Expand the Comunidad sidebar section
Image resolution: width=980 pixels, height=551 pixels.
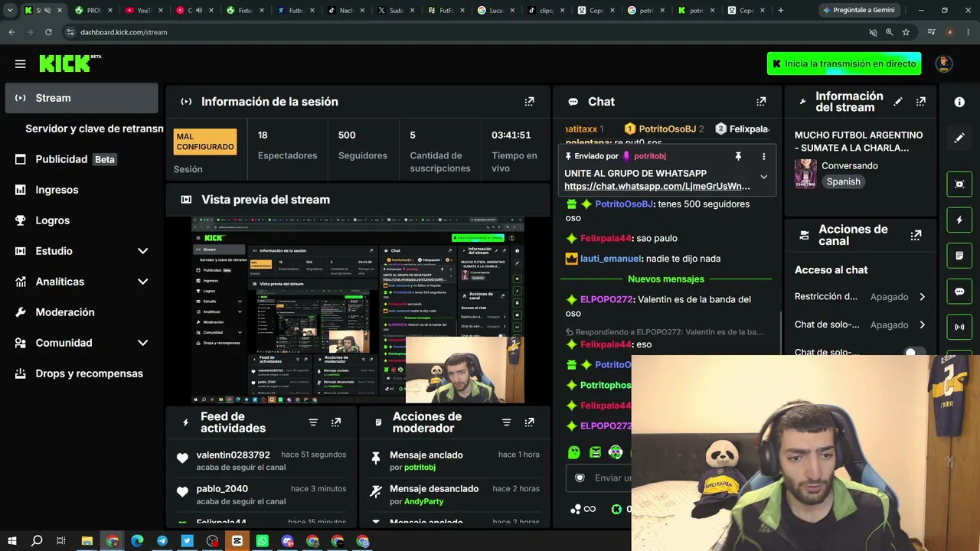pyautogui.click(x=142, y=343)
